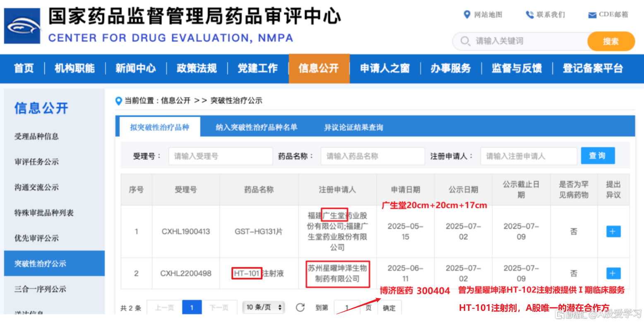The width and height of the screenshot is (644, 322).
Task: Open 首页 in main navigation
Action: (24, 68)
